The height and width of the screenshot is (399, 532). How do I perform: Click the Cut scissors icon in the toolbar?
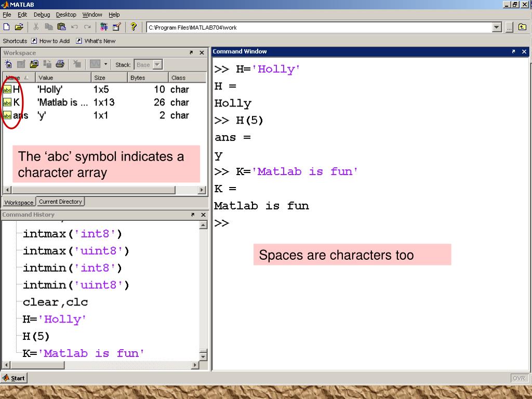(x=36, y=27)
